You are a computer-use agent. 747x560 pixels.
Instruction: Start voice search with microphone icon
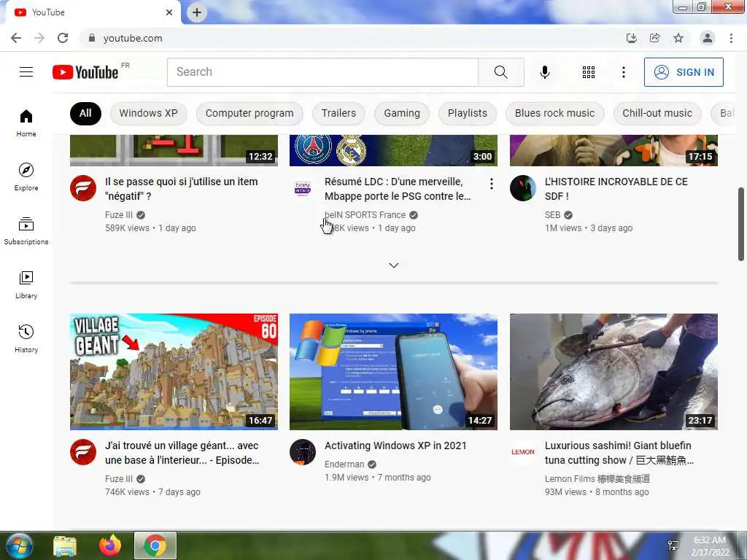click(544, 72)
